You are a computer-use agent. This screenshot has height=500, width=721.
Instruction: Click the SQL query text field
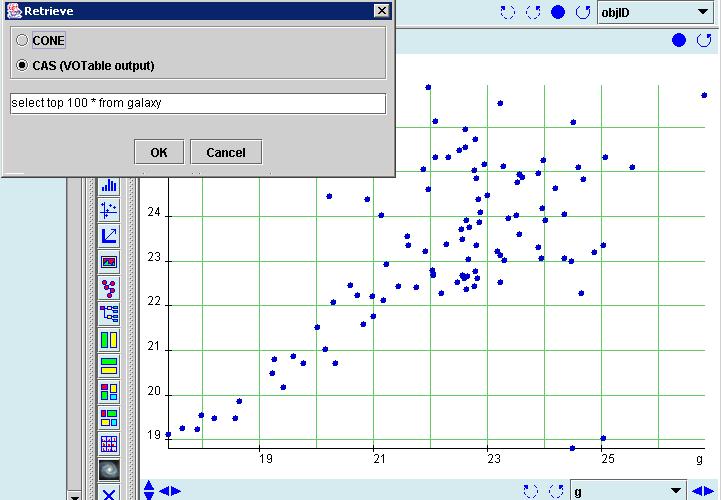point(198,103)
